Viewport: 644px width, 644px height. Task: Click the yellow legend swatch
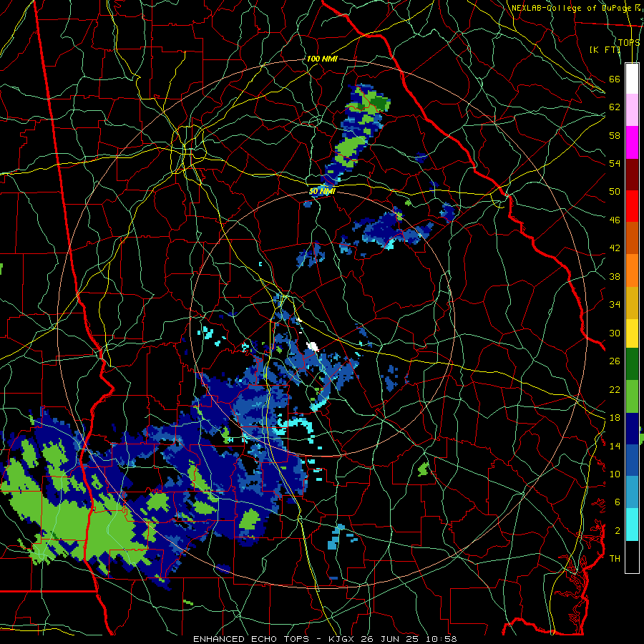coord(632,333)
